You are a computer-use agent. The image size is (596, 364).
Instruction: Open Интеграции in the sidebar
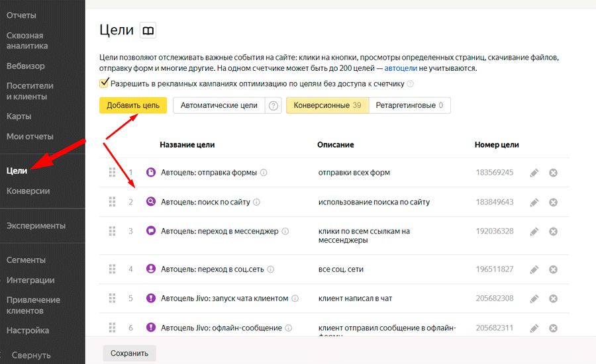pos(30,281)
